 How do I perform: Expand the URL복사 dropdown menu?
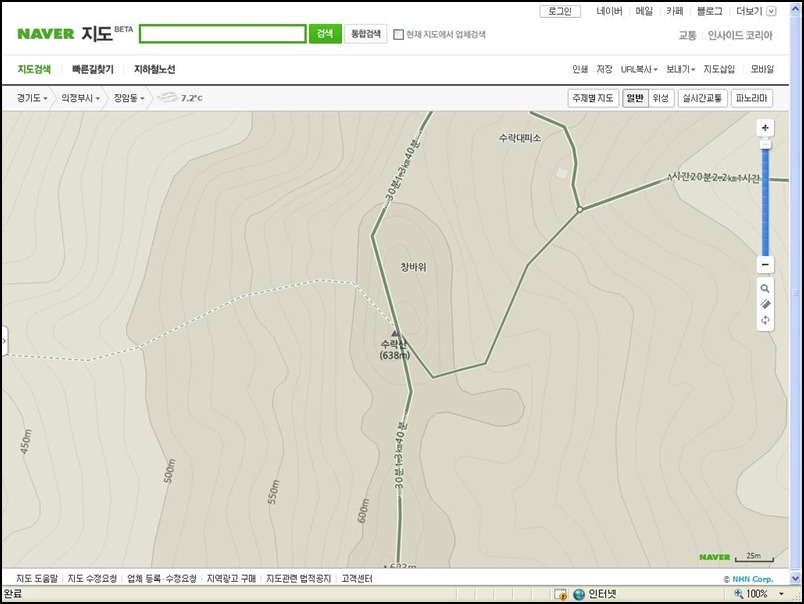pos(639,69)
